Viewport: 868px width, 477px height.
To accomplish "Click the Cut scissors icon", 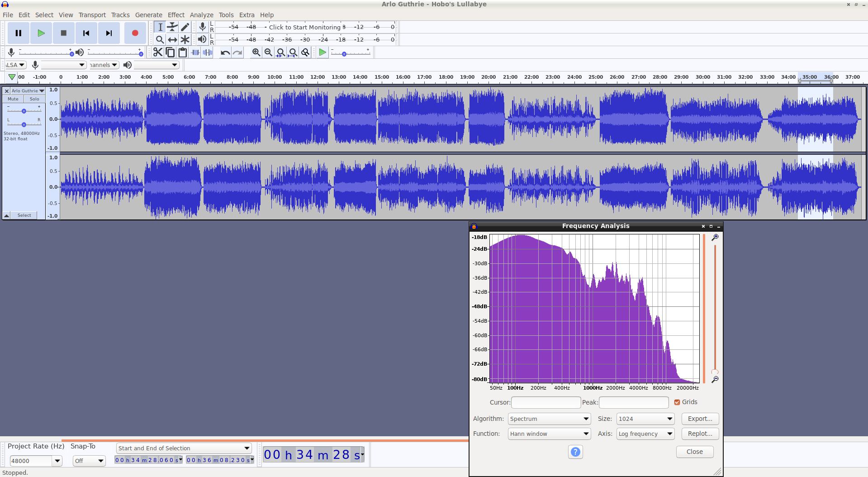I will [157, 52].
